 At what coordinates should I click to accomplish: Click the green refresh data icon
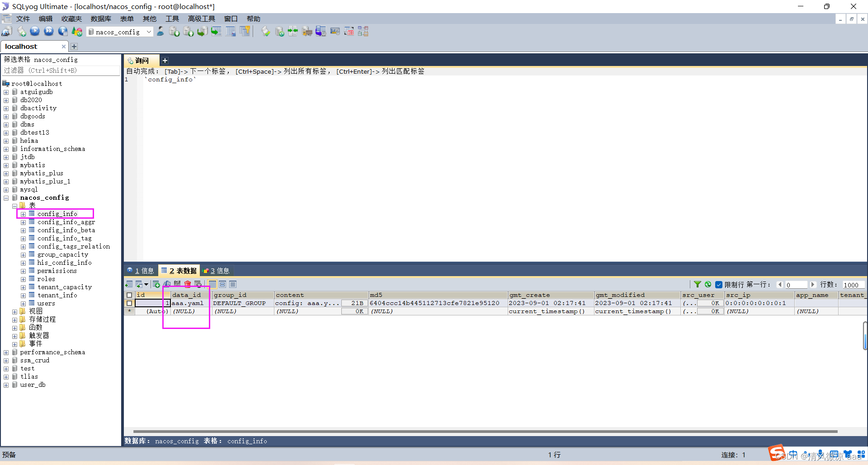pyautogui.click(x=708, y=284)
